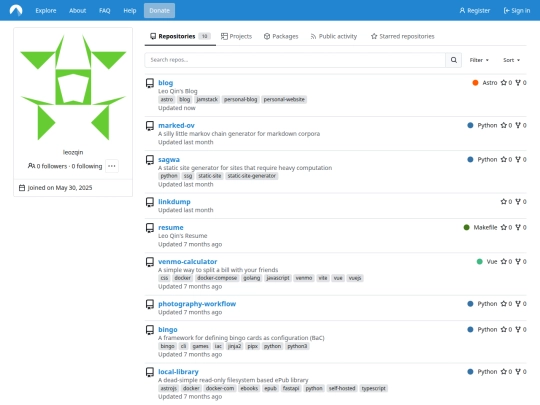This screenshot has width=540, height=405.
Task: Click the followers people icon
Action: (31, 166)
